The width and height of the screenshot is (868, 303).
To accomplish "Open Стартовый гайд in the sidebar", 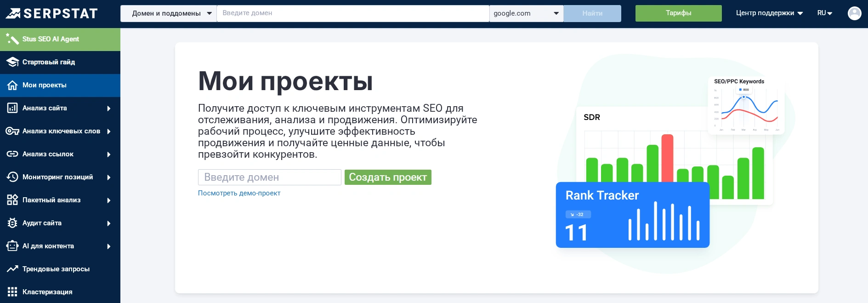I will (60, 63).
